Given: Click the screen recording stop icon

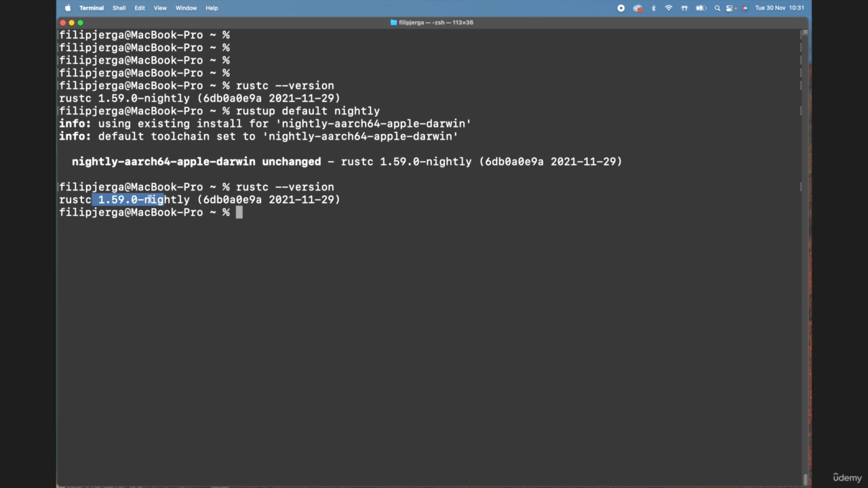Looking at the screenshot, I should tap(620, 8).
